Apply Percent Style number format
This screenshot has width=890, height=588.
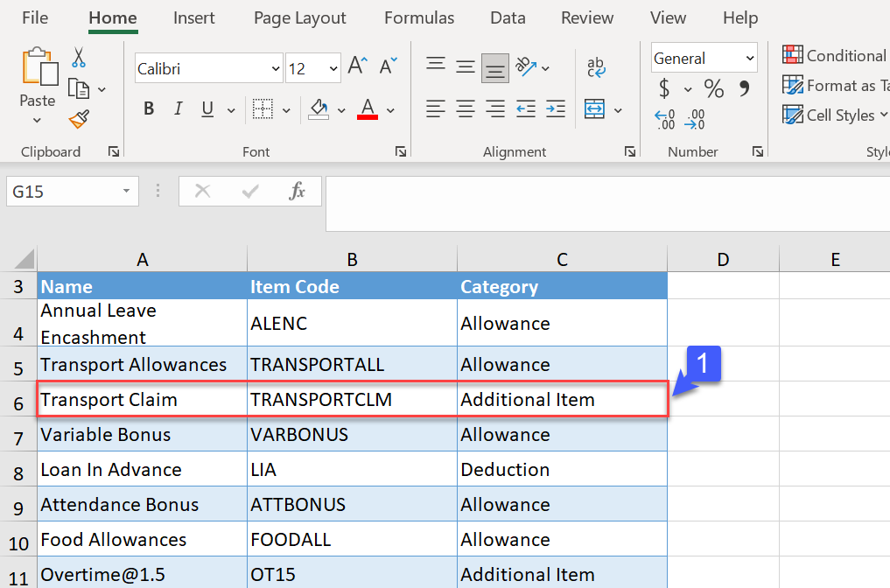(x=714, y=88)
